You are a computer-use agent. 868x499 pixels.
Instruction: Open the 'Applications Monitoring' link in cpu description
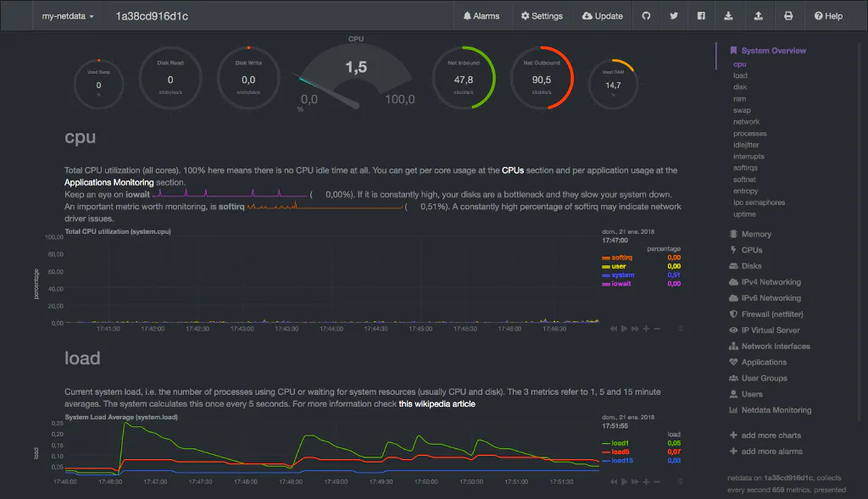pos(109,182)
